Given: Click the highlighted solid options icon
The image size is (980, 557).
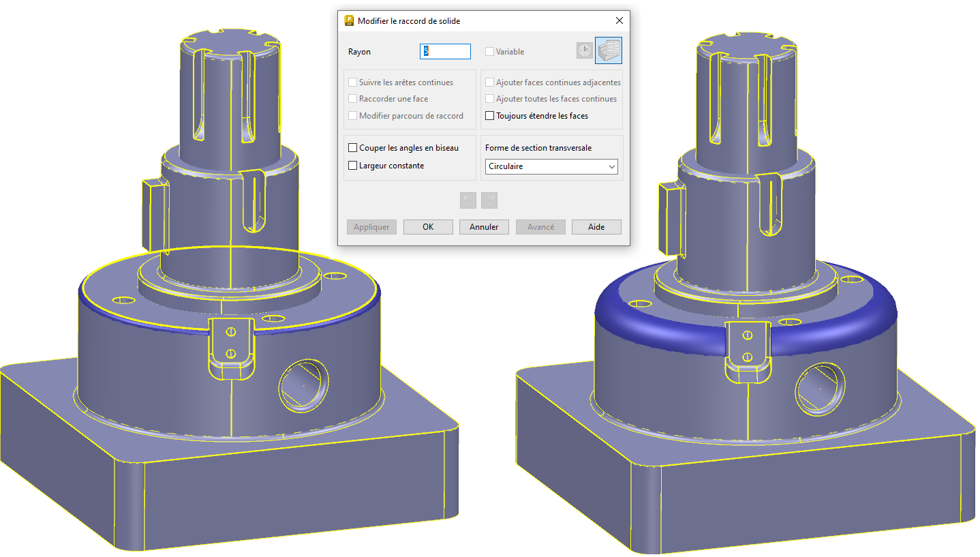Looking at the screenshot, I should [x=608, y=51].
